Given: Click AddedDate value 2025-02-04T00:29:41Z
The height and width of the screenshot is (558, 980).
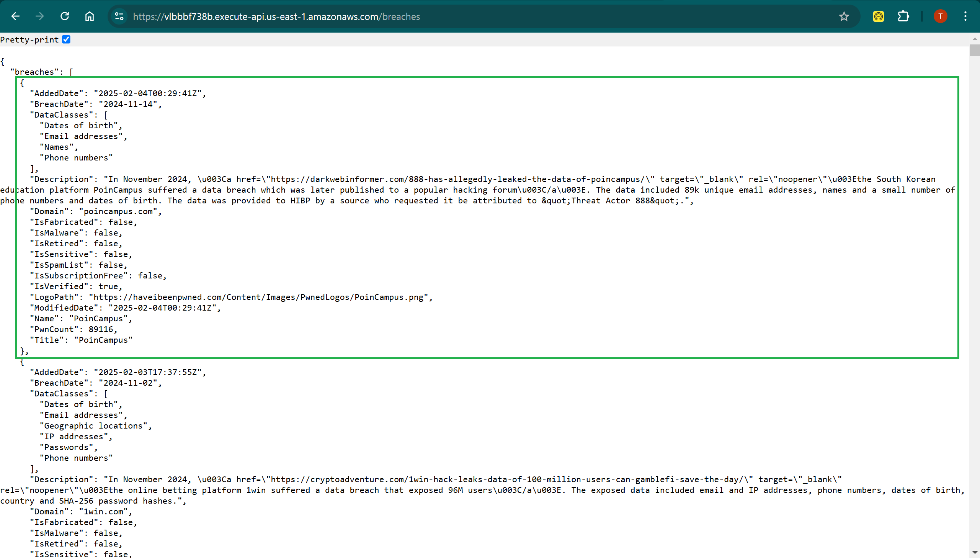Looking at the screenshot, I should click(148, 93).
